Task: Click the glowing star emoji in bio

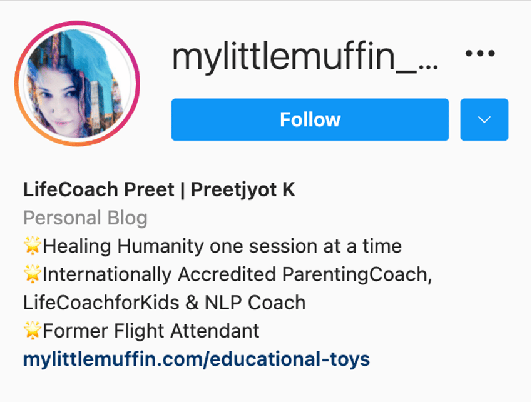Action: click(33, 246)
